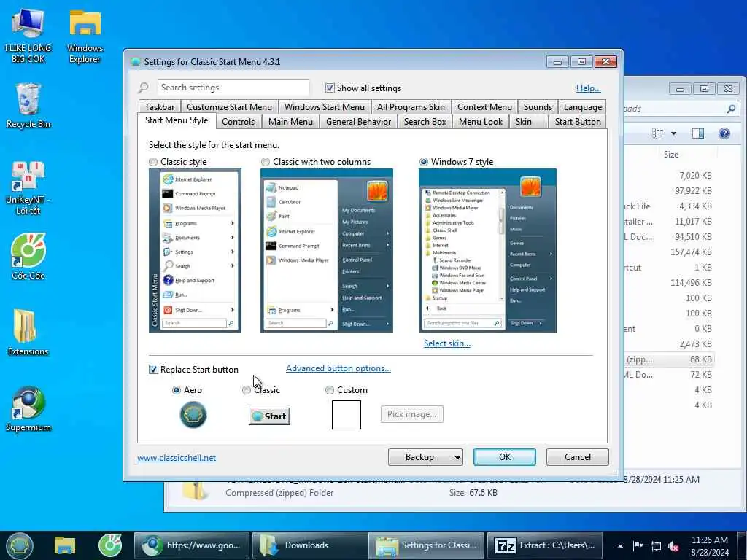747x560 pixels.
Task: Click the OK button
Action: [x=505, y=457]
